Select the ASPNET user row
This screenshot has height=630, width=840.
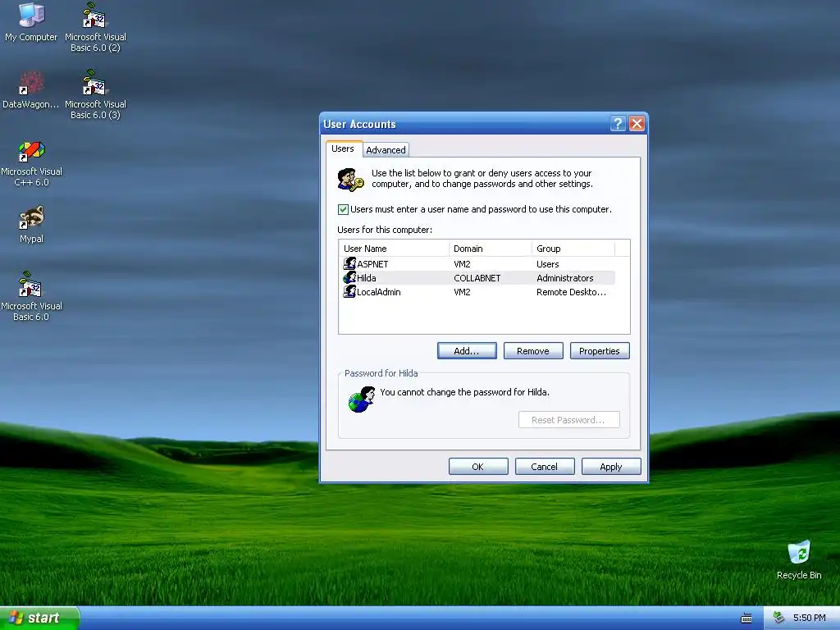(478, 263)
